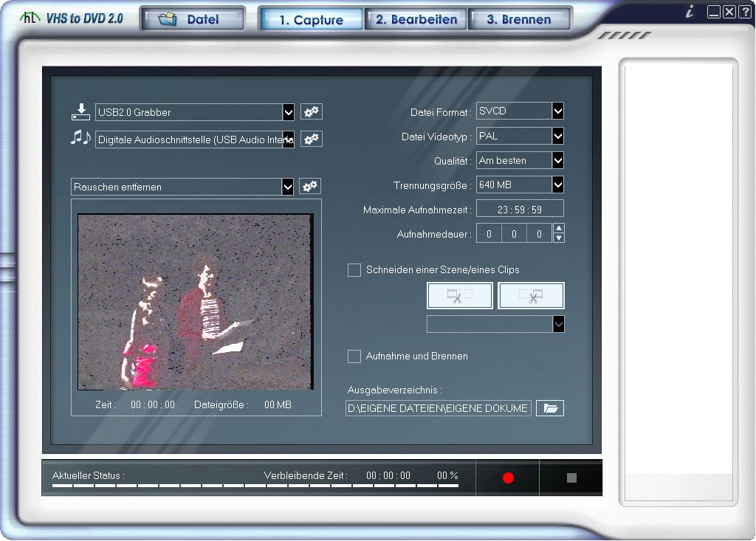Click the left scissors cut-scene button
Image resolution: width=756 pixels, height=541 pixels.
(x=459, y=296)
